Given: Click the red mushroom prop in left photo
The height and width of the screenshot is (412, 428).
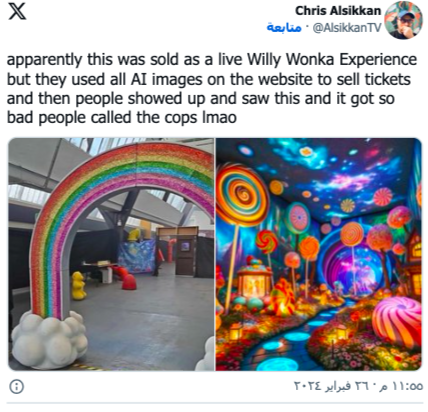Looking at the screenshot, I should [x=129, y=282].
